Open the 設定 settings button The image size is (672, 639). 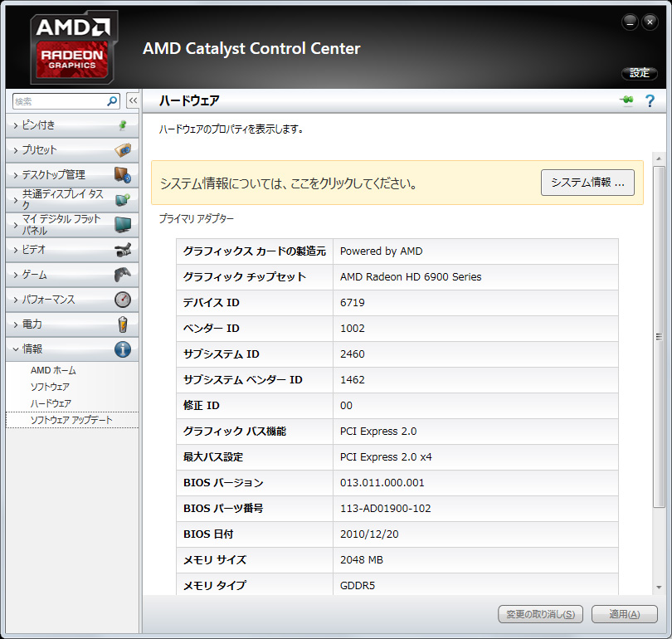(x=640, y=73)
